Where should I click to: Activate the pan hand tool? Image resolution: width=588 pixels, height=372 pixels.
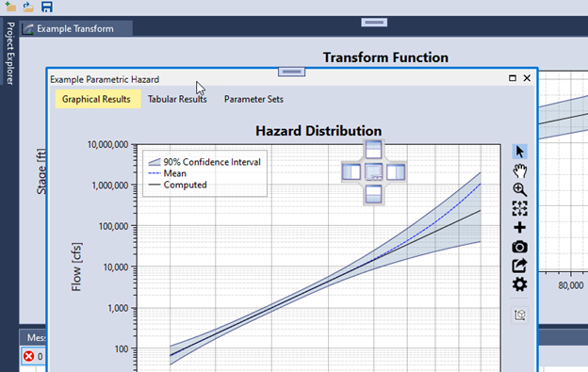520,170
